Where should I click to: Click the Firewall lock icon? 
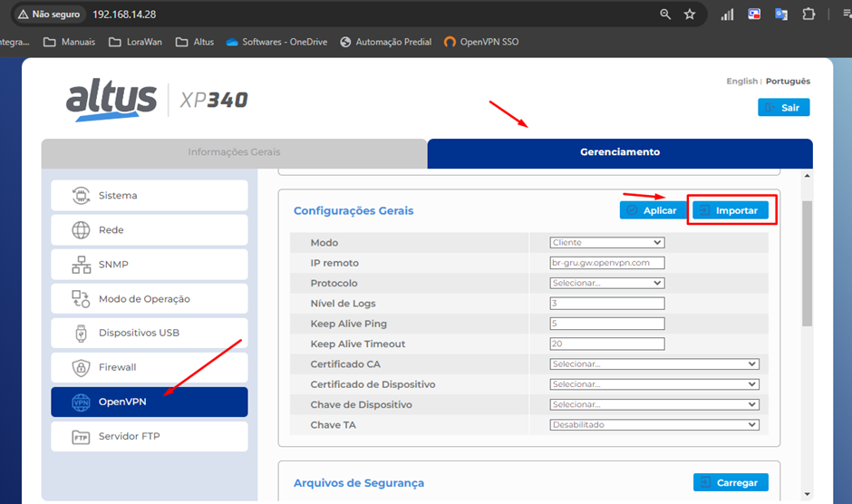pyautogui.click(x=81, y=367)
